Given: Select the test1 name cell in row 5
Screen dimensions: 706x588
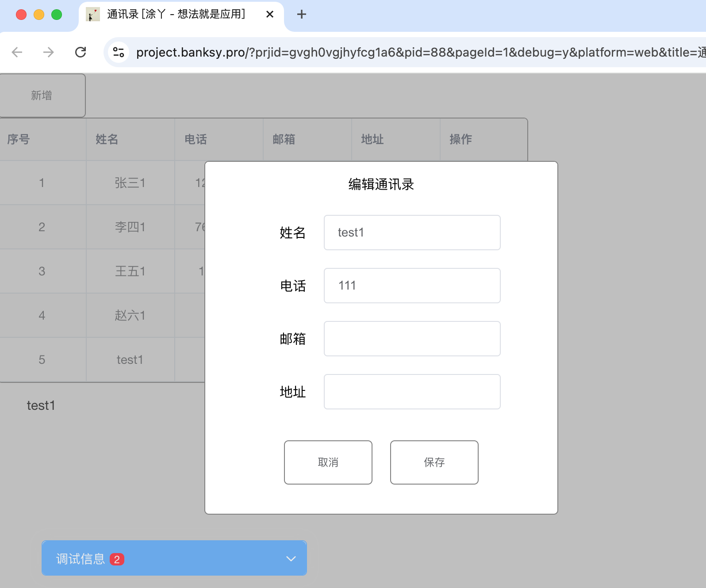Looking at the screenshot, I should coord(130,359).
